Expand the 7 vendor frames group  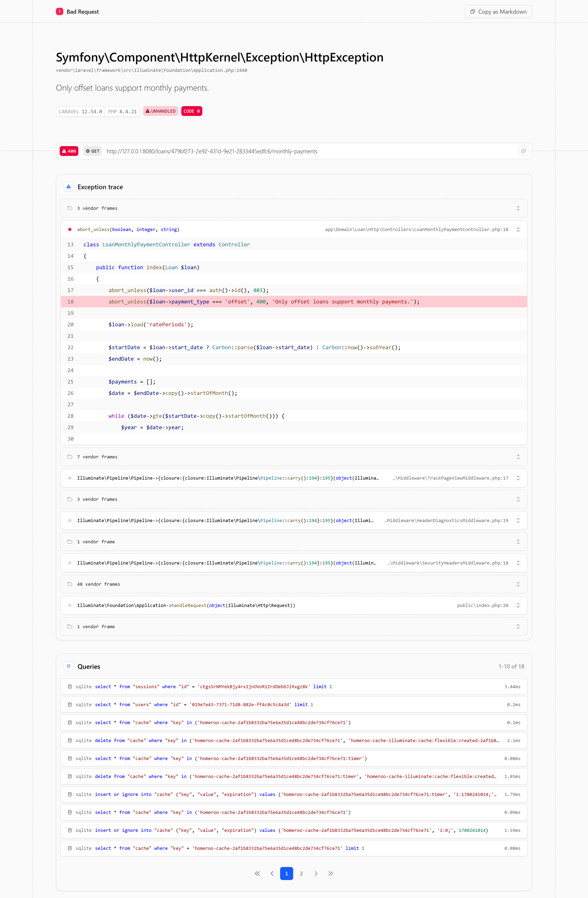294,457
